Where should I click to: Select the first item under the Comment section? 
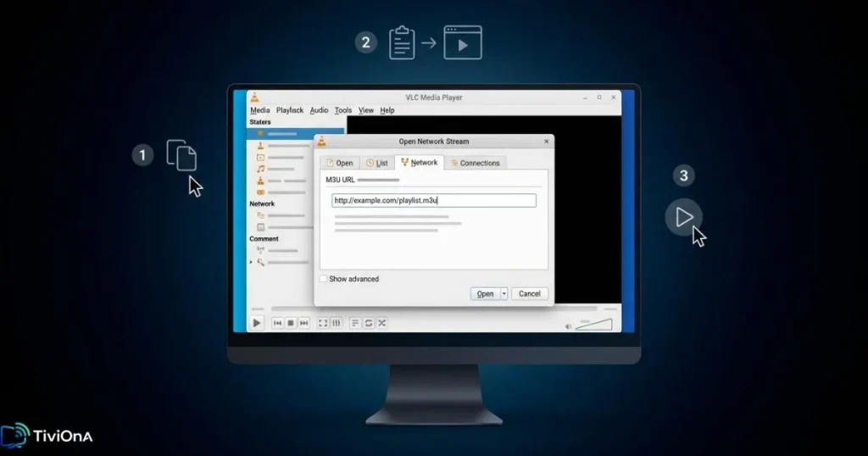[x=278, y=251]
